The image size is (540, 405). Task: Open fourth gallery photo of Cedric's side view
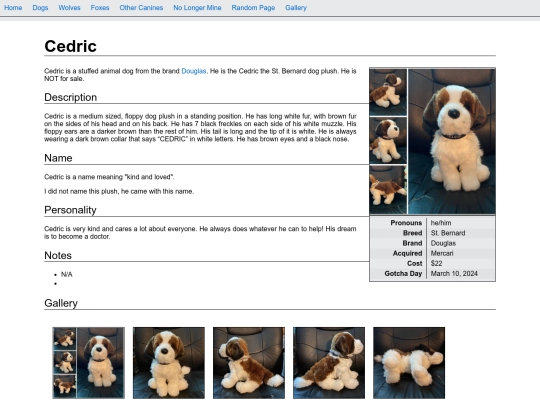pos(329,363)
